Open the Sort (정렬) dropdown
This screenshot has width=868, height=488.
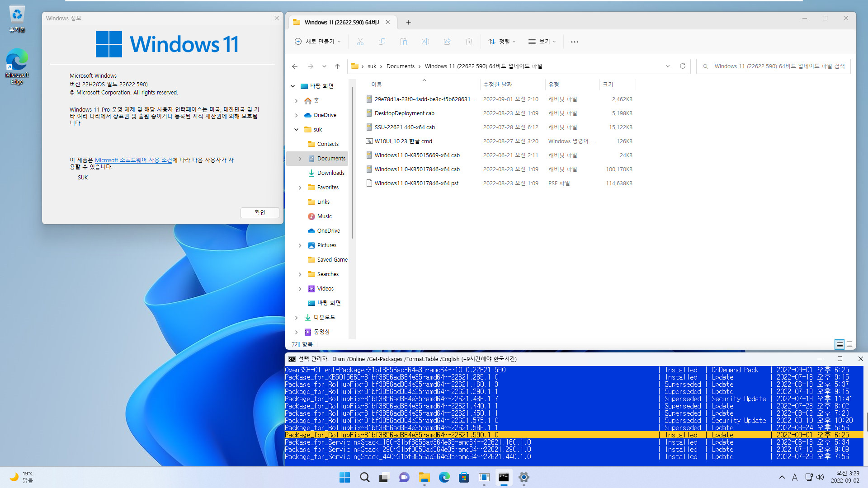pos(502,42)
